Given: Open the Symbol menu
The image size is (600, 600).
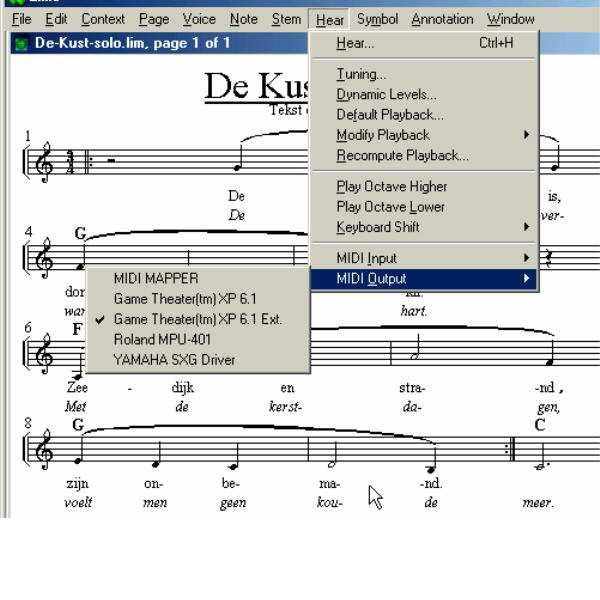Looking at the screenshot, I should coord(377,19).
